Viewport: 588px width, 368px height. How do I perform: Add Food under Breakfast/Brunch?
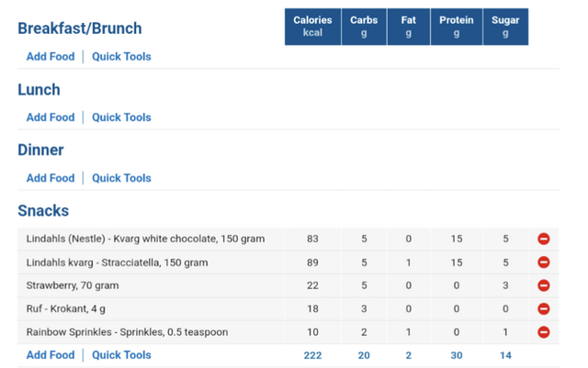tap(51, 57)
